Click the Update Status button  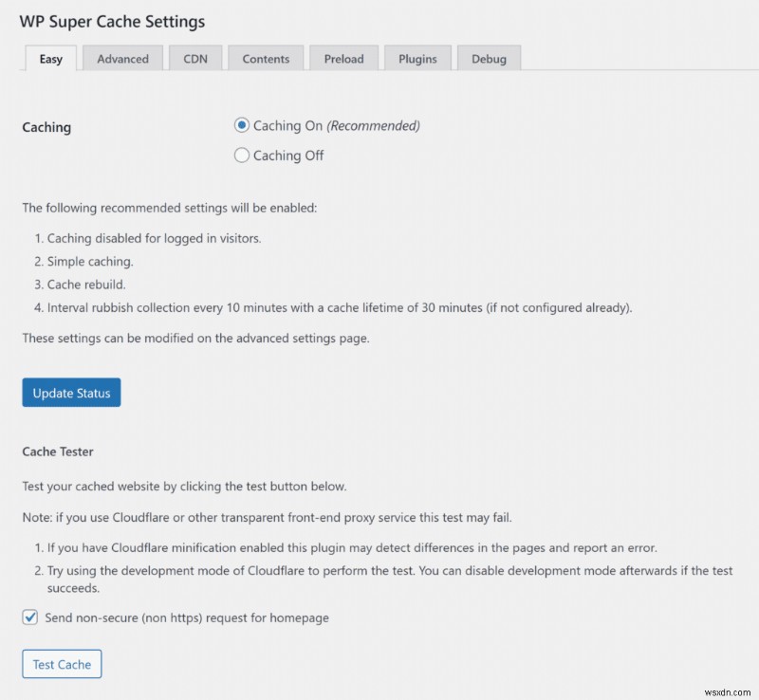pos(71,392)
